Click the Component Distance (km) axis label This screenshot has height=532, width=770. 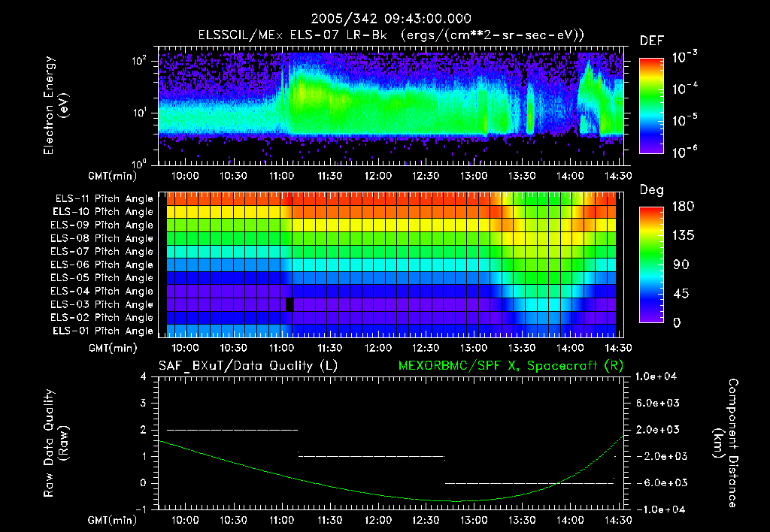[x=726, y=443]
